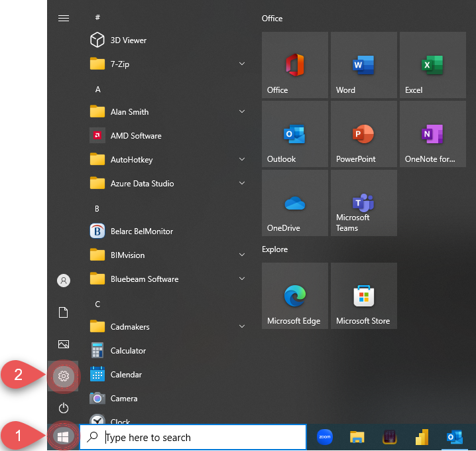Open the Office tile
476x451 pixels.
point(295,65)
